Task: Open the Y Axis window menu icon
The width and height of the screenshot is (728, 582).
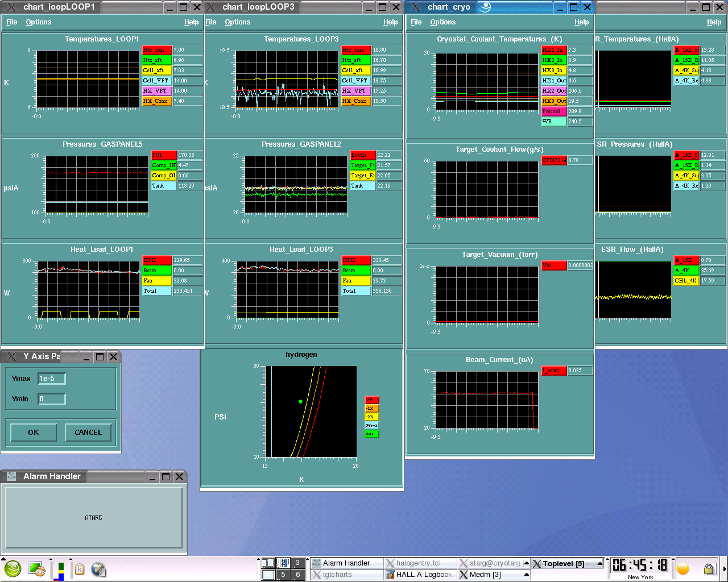Action: (x=11, y=356)
